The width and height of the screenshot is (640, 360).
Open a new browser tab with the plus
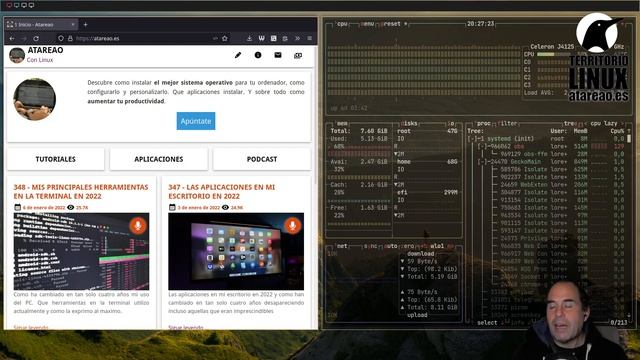point(85,24)
